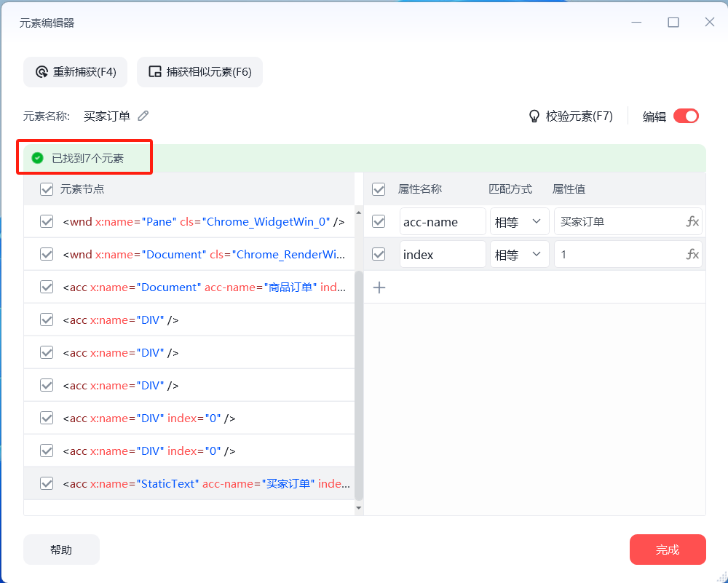Uncheck the Chrome_WidgetWin_0 Pane node checkbox
This screenshot has height=583, width=728.
click(x=47, y=221)
